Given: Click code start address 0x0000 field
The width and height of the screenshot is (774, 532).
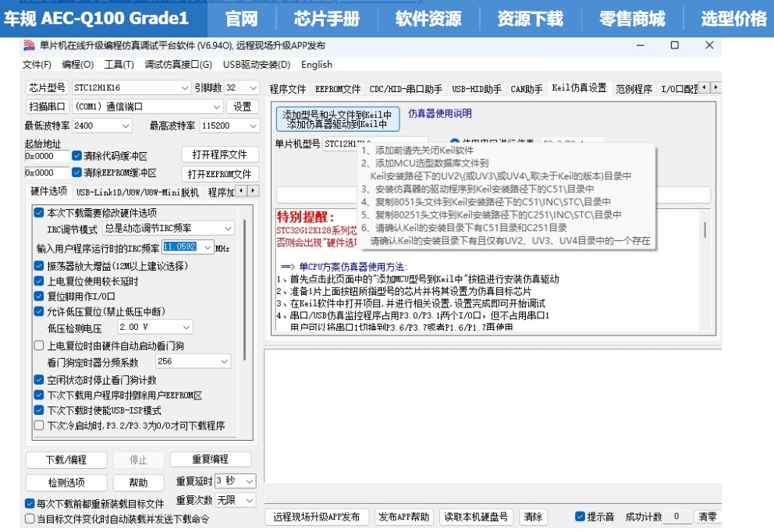Looking at the screenshot, I should (x=47, y=156).
